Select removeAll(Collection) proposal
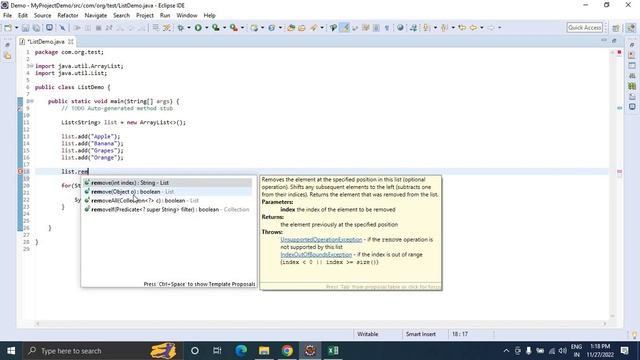 point(167,201)
